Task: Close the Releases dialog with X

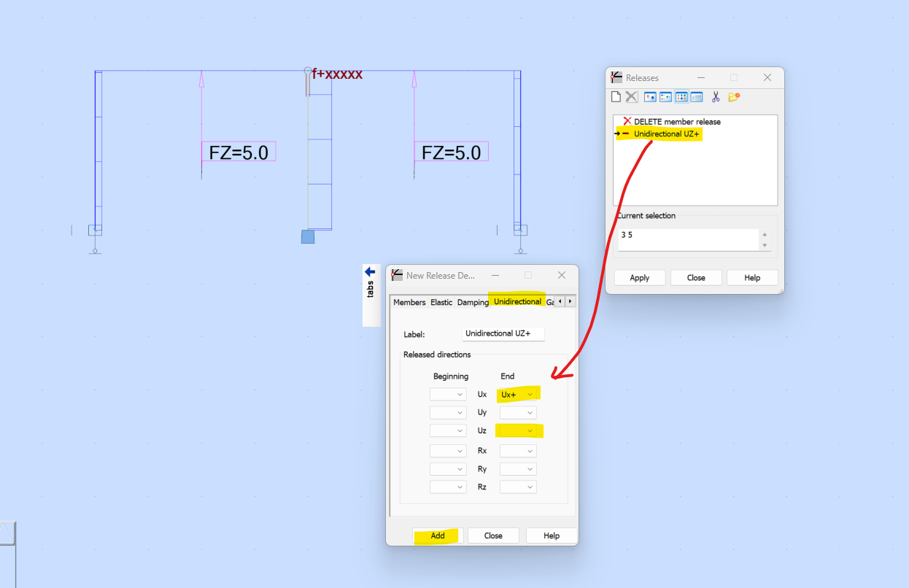Action: [x=767, y=77]
